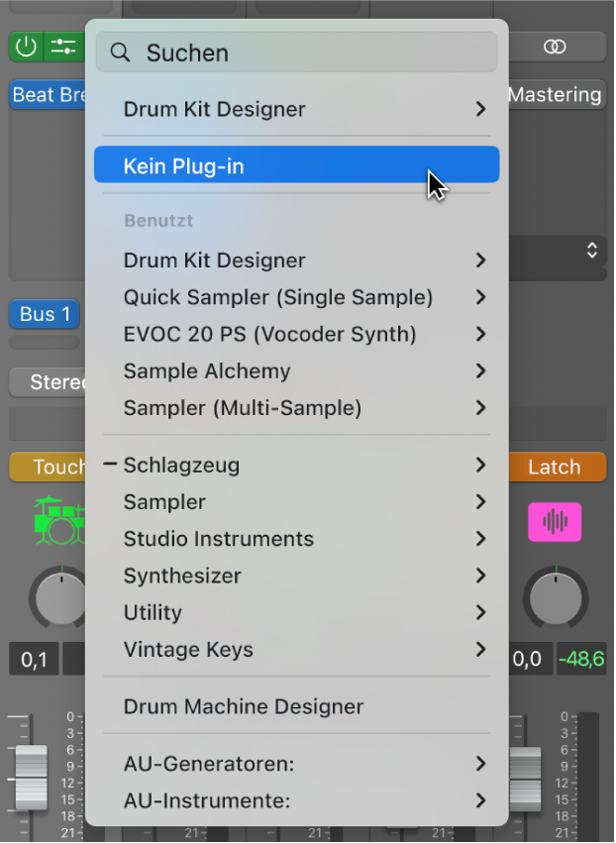Click the left channel volume fader
The height and width of the screenshot is (843, 616).
[x=31, y=778]
